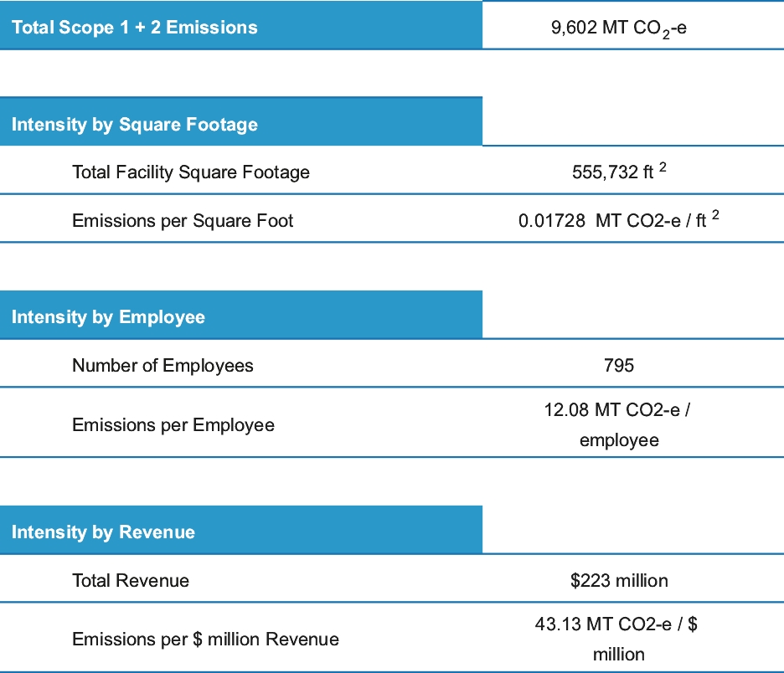Click the Intensity by Revenue header
This screenshot has width=784, height=673.
coord(103,532)
